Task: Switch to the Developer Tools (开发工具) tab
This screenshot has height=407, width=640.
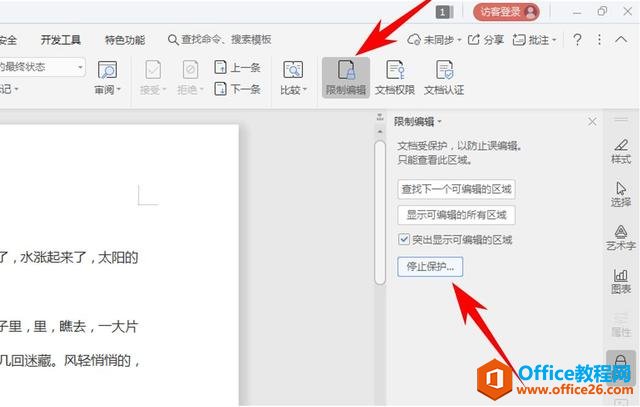Action: [61, 40]
